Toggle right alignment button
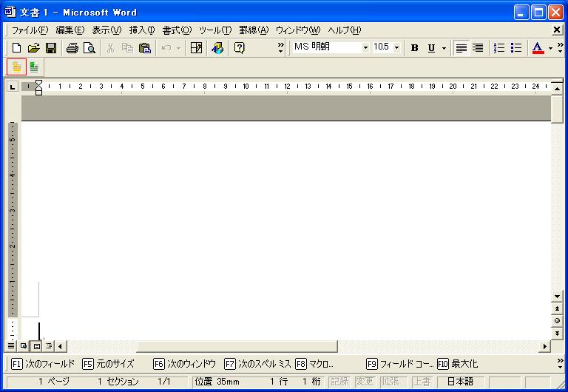The height and width of the screenshot is (392, 568). [479, 48]
